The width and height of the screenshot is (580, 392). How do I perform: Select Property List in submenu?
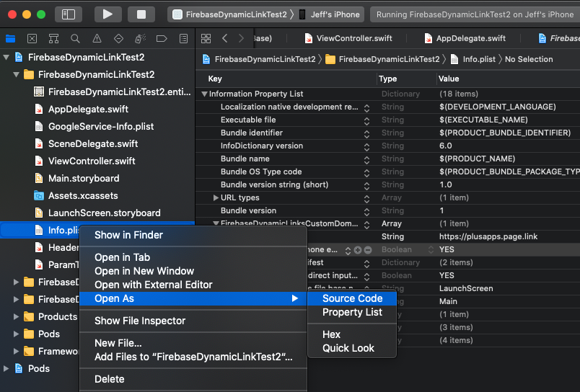point(352,312)
